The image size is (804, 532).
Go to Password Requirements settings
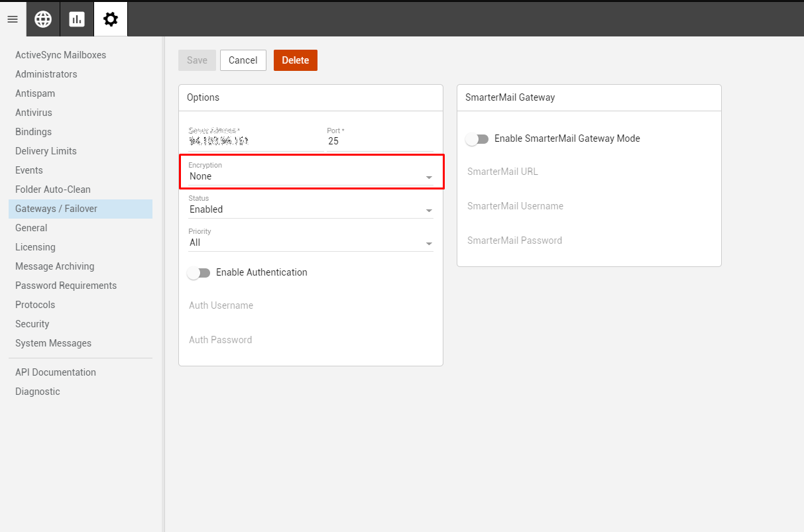coord(66,286)
